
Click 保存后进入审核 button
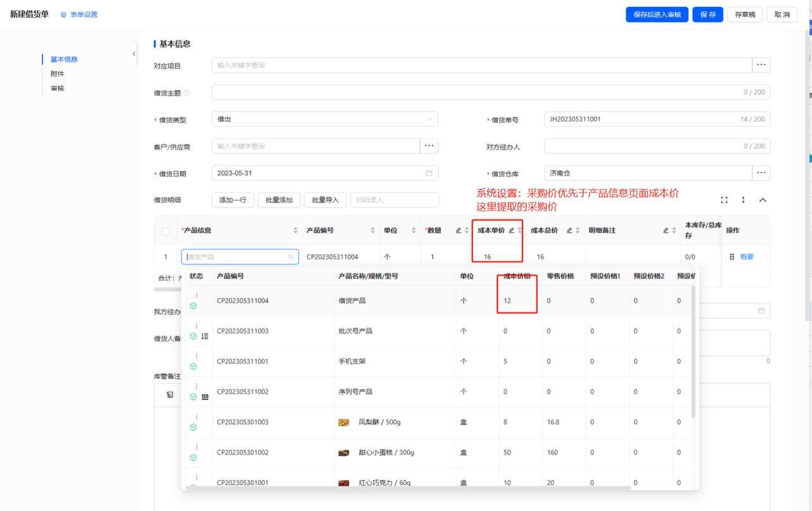657,14
